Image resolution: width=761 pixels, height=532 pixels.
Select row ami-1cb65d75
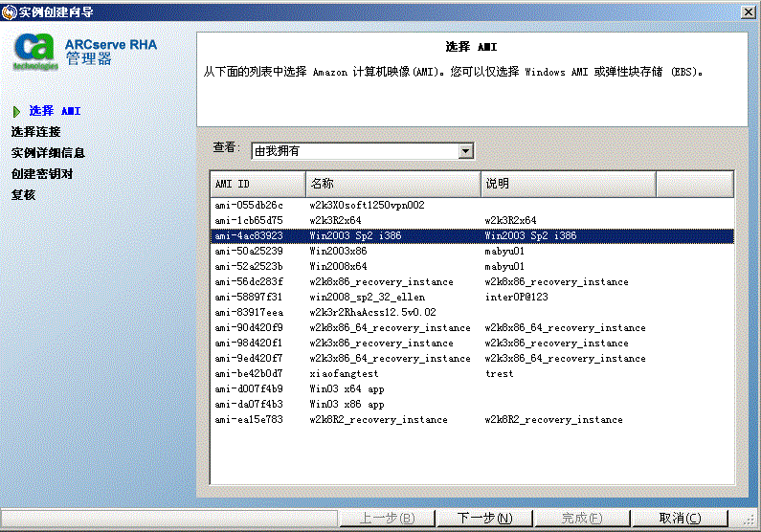click(x=472, y=221)
